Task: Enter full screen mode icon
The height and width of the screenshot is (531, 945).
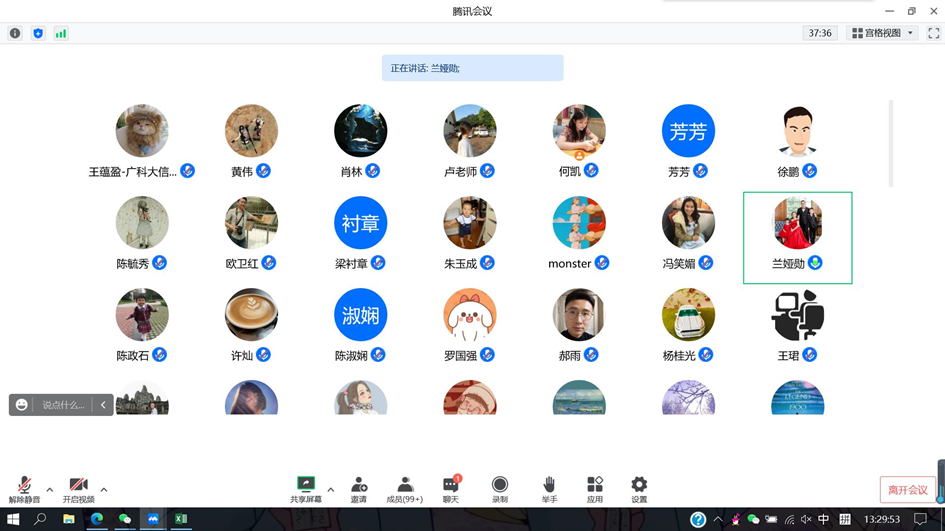Action: click(933, 33)
